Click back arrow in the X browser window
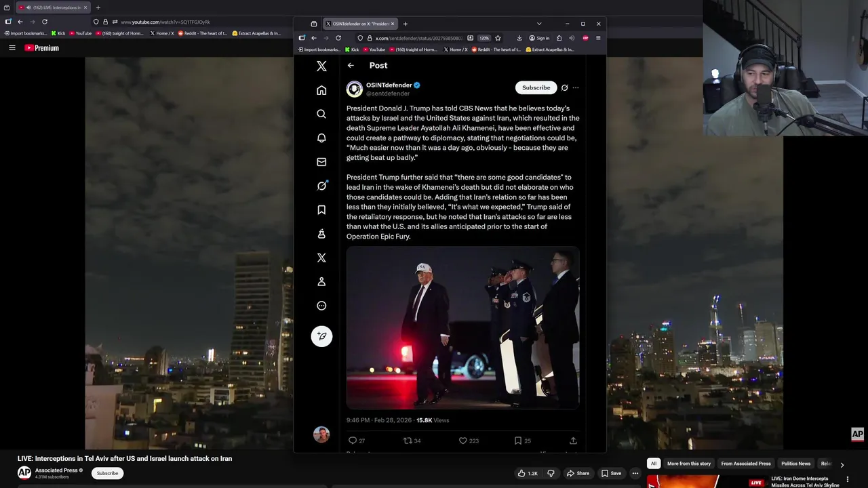The width and height of the screenshot is (868, 488). coord(314,38)
